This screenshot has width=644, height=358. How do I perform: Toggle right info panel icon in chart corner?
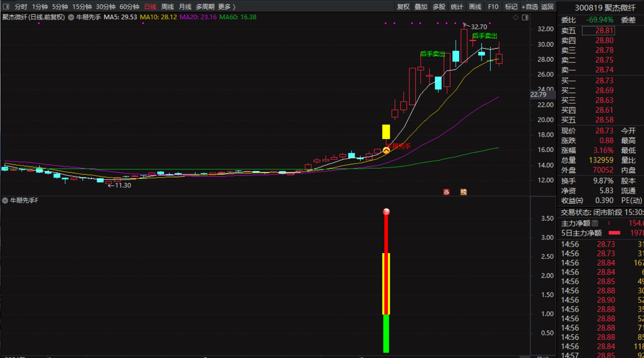[525, 17]
